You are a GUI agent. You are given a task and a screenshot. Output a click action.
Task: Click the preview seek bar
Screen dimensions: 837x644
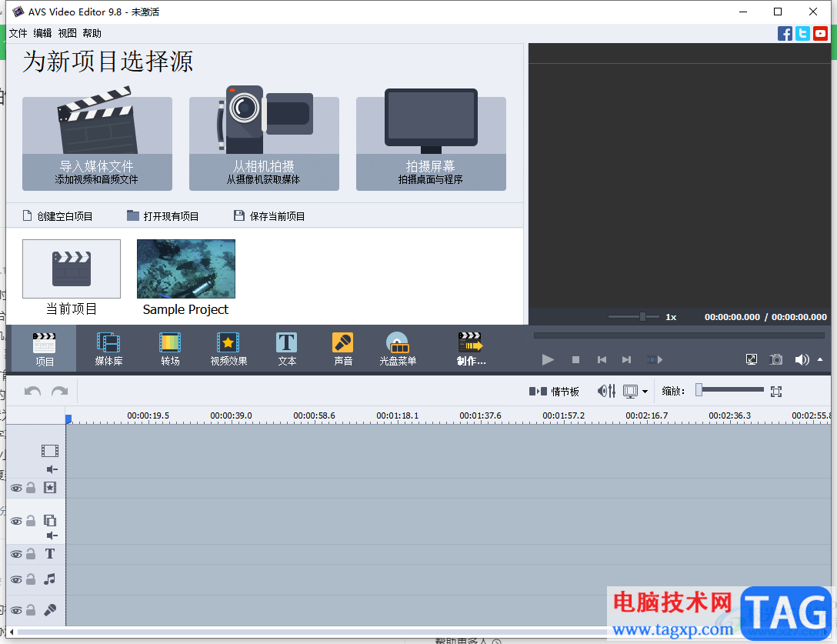(x=679, y=335)
